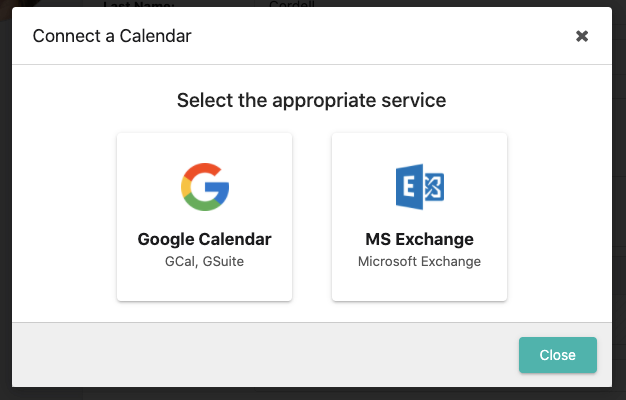Click the Google G logo
Viewport: 626px width, 400px height.
pyautogui.click(x=205, y=187)
